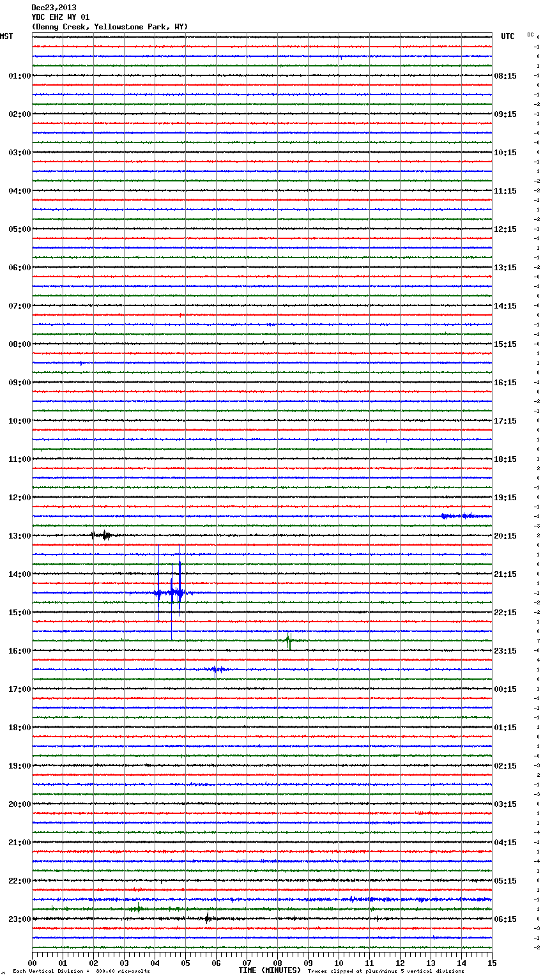
Task: Click the date label "Dec23,2013"
Action: [x=54, y=8]
